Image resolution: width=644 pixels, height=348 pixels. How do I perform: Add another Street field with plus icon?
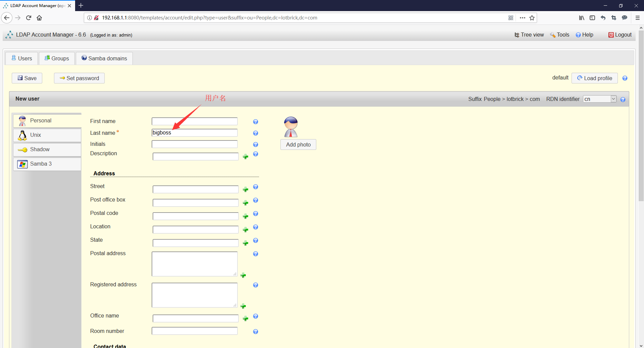[246, 189]
